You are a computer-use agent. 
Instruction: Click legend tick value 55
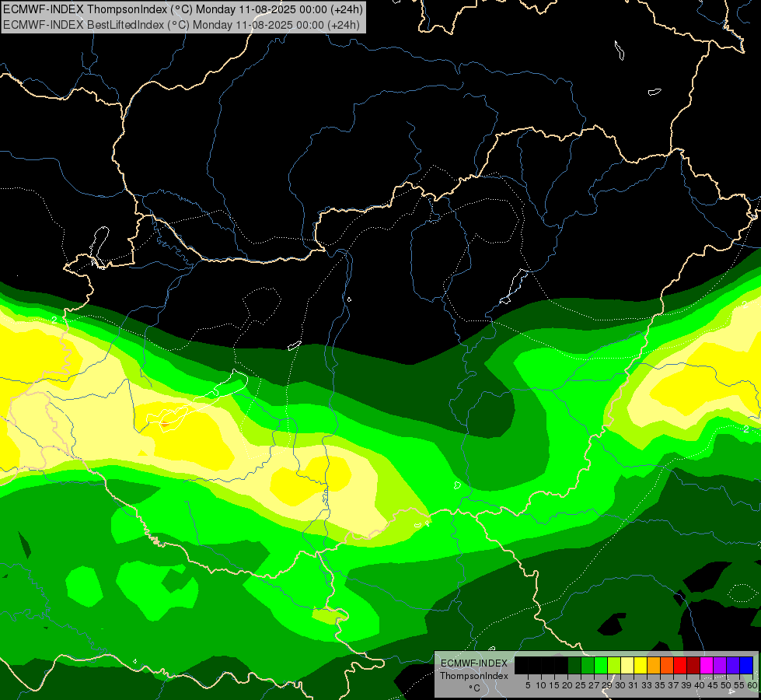[x=738, y=685]
